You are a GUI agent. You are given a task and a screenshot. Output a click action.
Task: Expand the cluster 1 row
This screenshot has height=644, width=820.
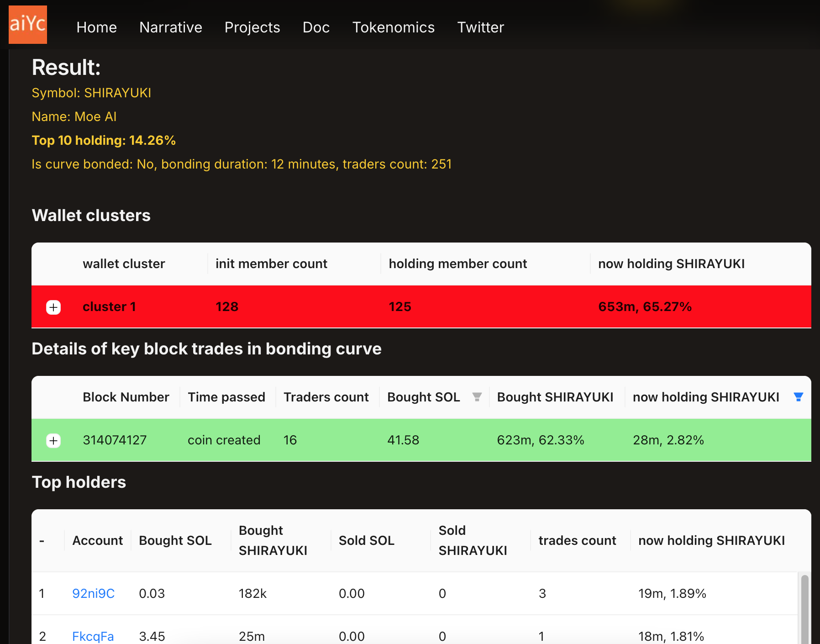[x=53, y=307]
